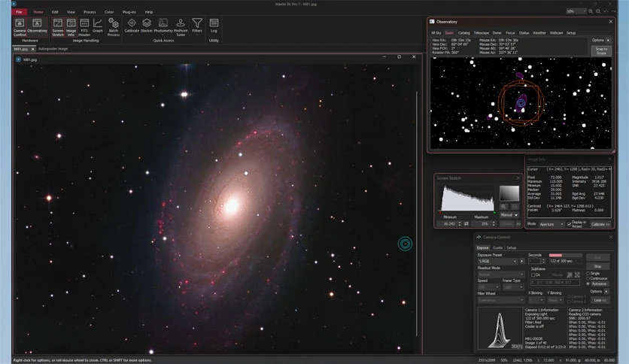The image size is (629, 364).
Task: Click the MaxIm DL application logo icon
Action: point(14,4)
